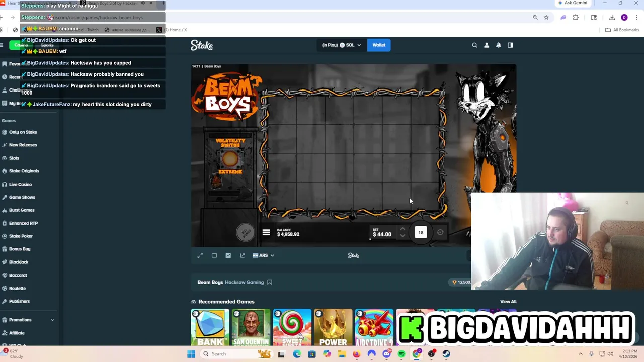Viewport: 644px width, 362px height.
Task: Open the ARS currency dropdown
Action: pos(263,255)
